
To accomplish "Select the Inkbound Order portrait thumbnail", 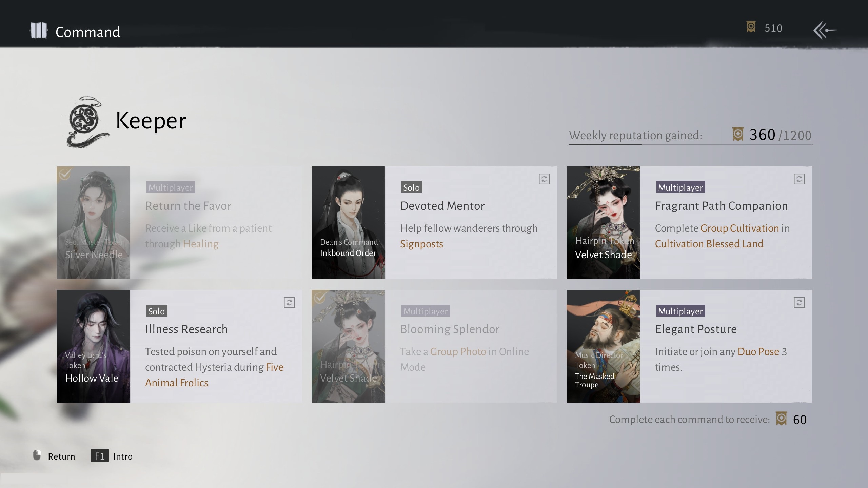I will point(348,223).
